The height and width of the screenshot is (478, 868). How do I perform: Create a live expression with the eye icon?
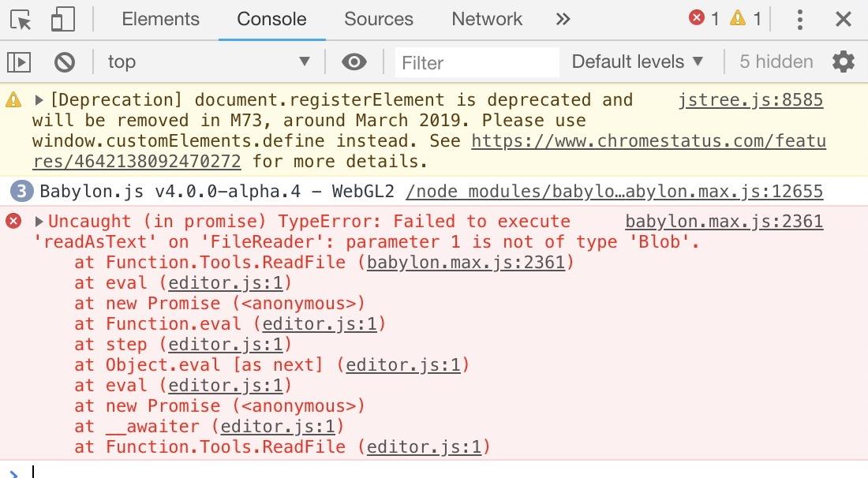(x=354, y=62)
